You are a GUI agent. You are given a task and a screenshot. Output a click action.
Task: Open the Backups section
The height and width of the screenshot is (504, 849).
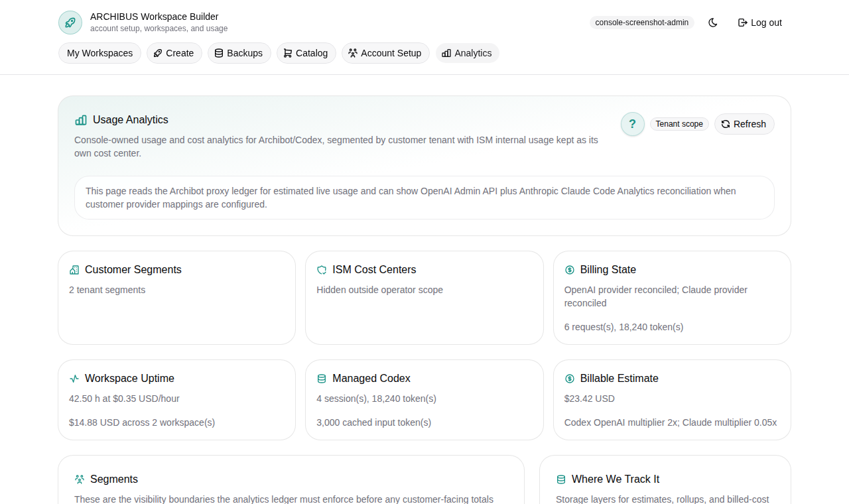click(239, 53)
